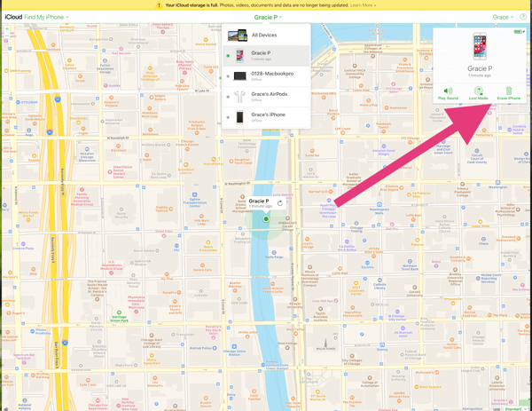Click the Play Sound label
Image resolution: width=532 pixels, height=411 pixels.
(x=448, y=99)
